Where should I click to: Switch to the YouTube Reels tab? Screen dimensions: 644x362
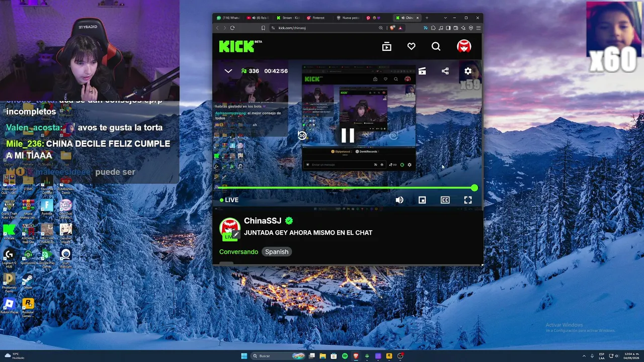258,18
